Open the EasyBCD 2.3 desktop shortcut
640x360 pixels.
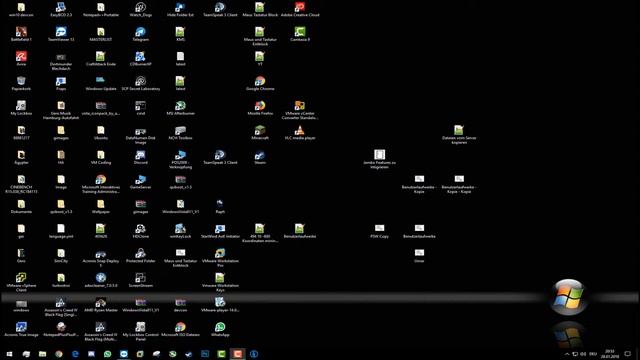(x=61, y=9)
